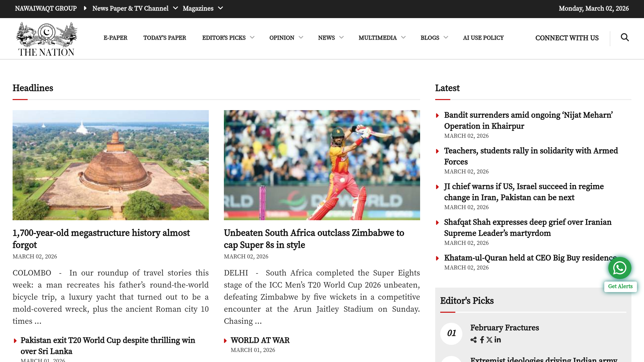Expand the Magazines dropdown

(220, 8)
